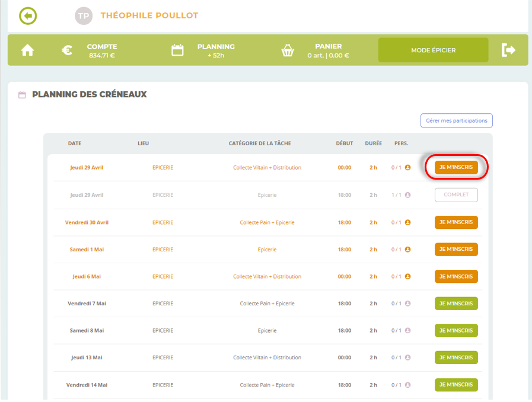Click Gérer mes participations button
The width and height of the screenshot is (532, 402).
click(x=456, y=120)
